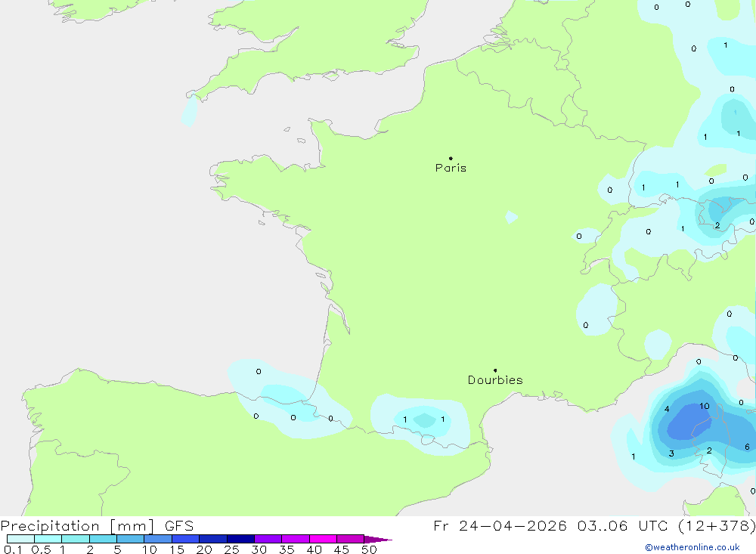The image size is (756, 554).
Task: Click the 15 mm legend color swatch
Action: coord(185,539)
